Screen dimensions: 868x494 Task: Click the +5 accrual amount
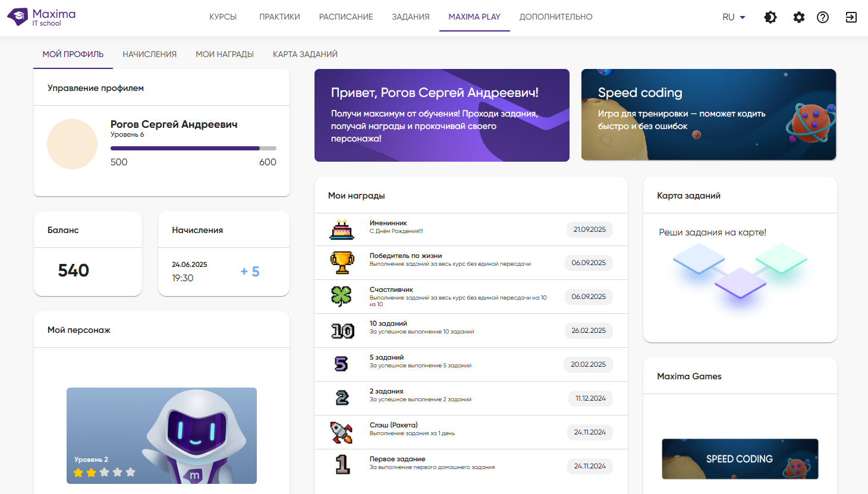[x=250, y=272]
